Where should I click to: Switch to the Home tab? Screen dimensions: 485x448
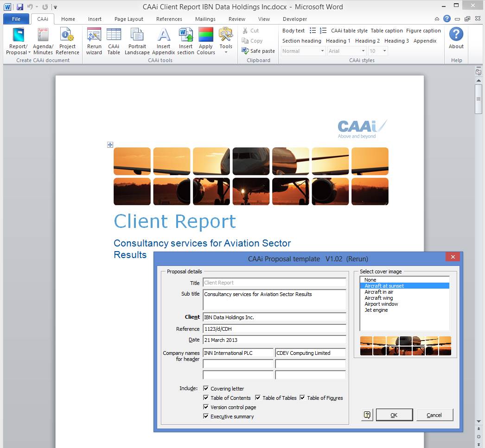(68, 19)
